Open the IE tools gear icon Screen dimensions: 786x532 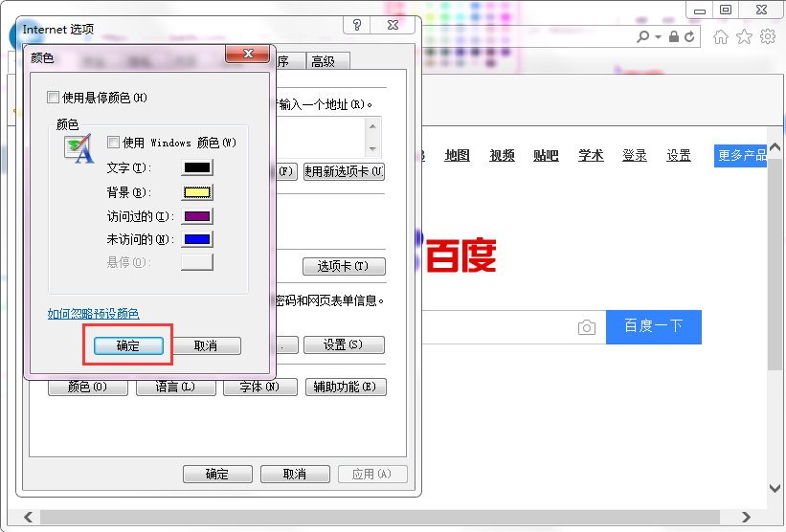coord(768,36)
